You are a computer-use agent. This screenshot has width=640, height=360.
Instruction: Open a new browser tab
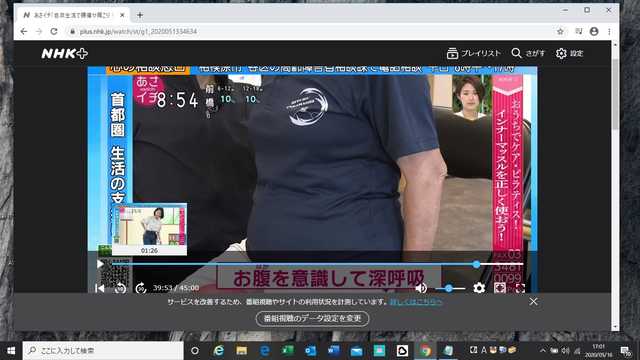tap(140, 15)
